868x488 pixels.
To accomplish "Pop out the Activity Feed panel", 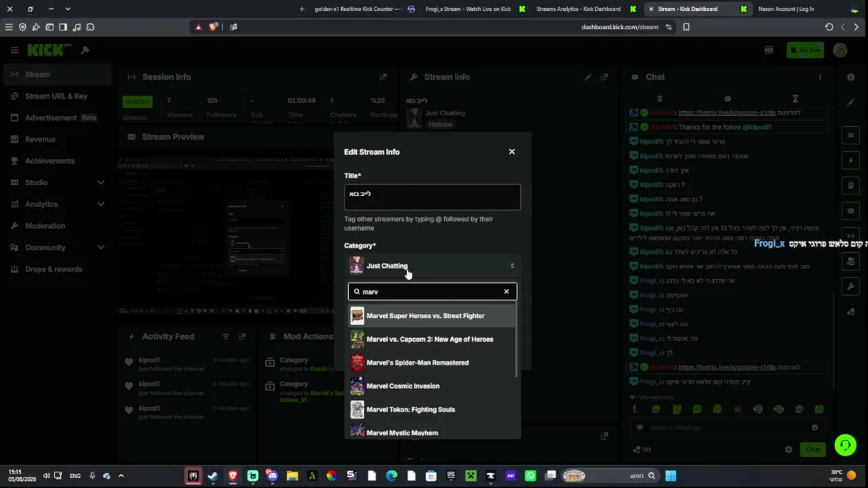I will click(x=242, y=336).
